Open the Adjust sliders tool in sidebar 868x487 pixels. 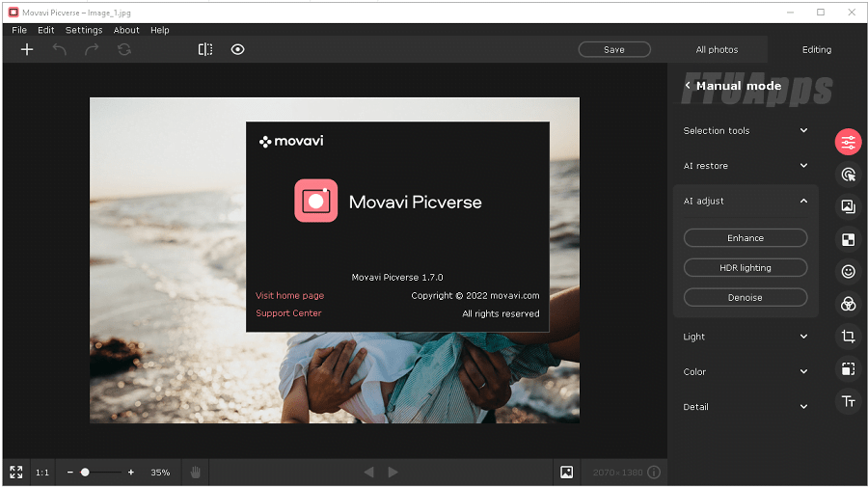point(848,142)
